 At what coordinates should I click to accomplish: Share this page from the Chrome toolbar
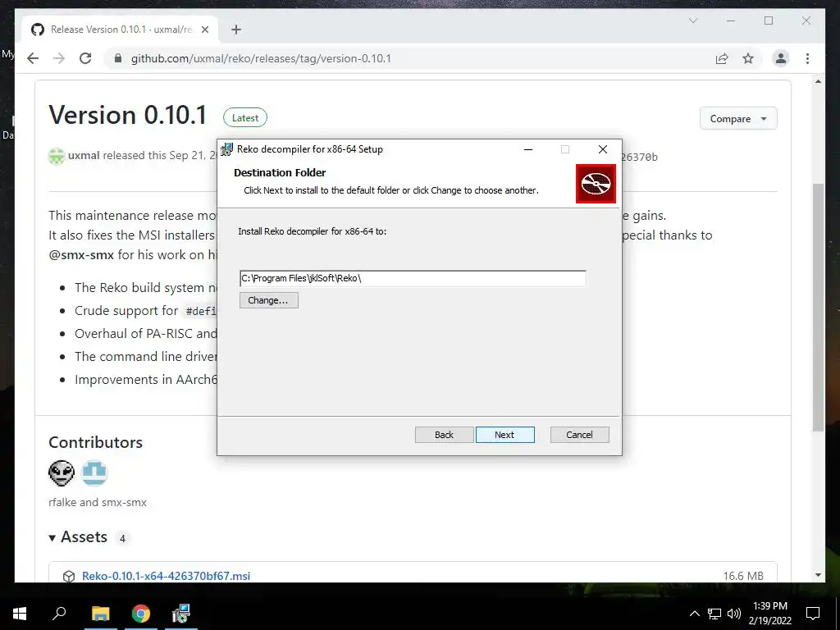722,58
